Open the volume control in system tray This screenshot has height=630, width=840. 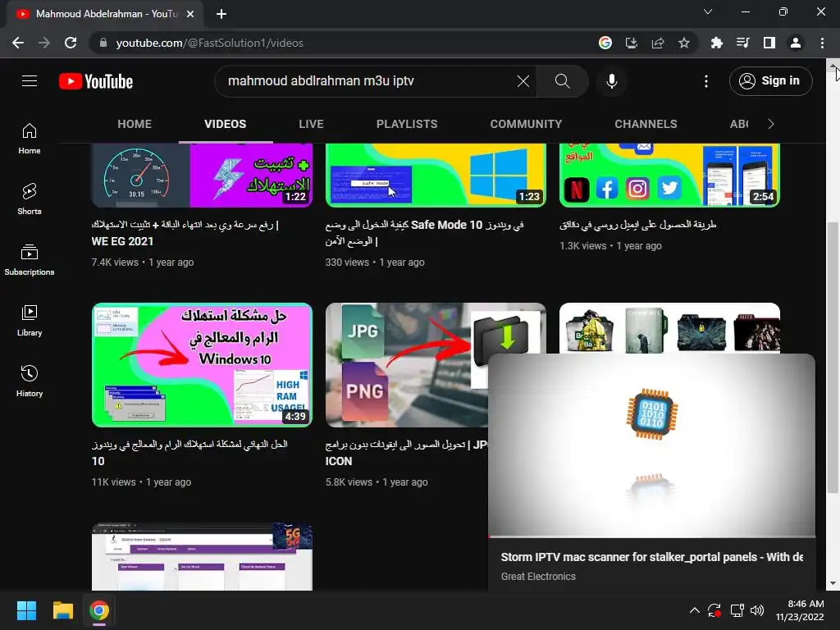(757, 610)
